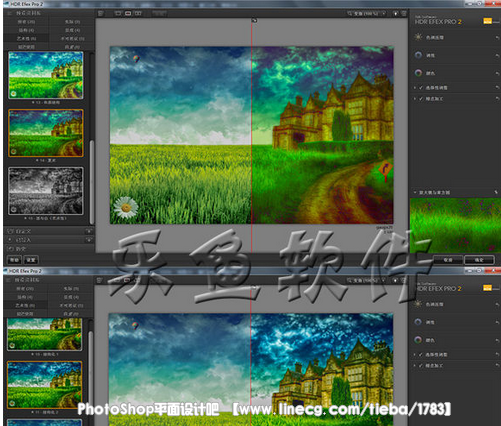
Task: Hide the preset panel in upper window toolbar
Action: click(101, 13)
